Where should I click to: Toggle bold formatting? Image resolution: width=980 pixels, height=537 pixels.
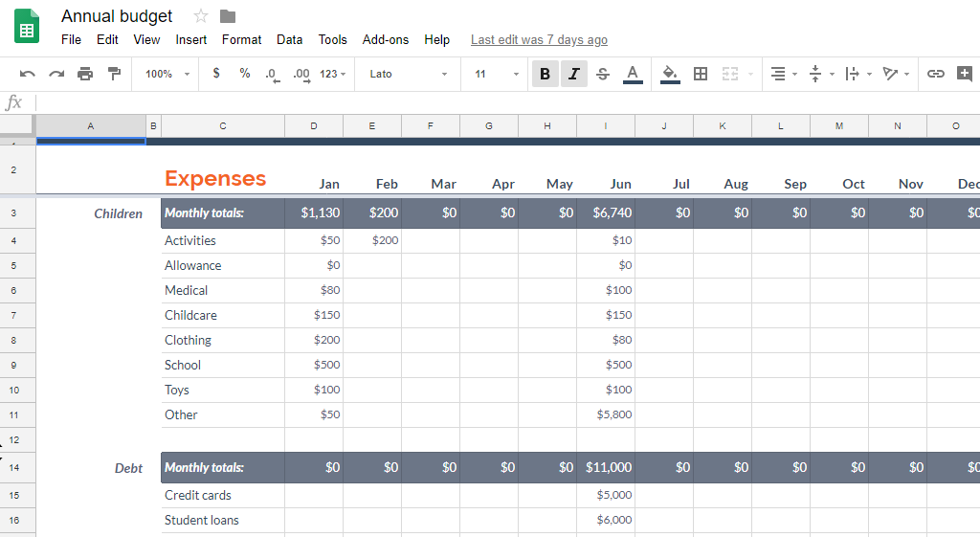click(x=545, y=74)
